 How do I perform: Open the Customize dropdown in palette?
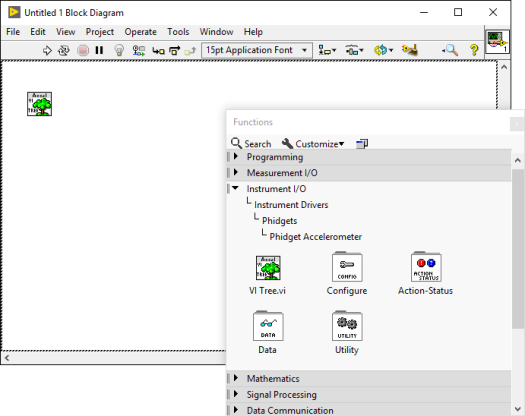[313, 144]
